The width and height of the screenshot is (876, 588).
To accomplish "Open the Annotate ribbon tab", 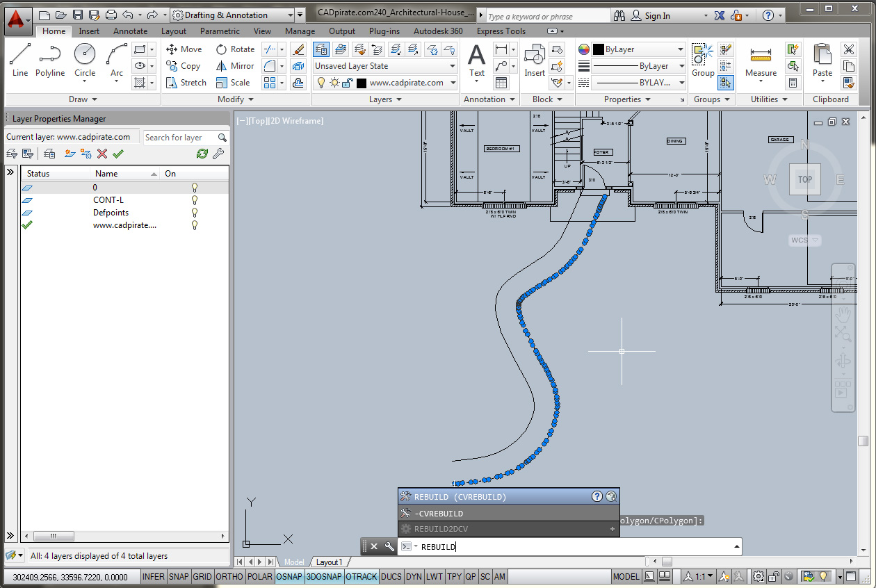I will [x=131, y=31].
